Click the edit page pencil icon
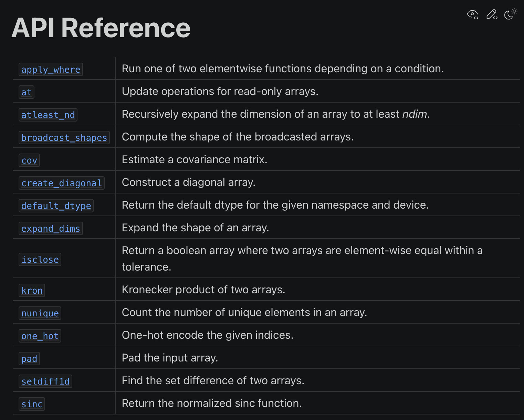This screenshot has height=420, width=524. tap(492, 14)
